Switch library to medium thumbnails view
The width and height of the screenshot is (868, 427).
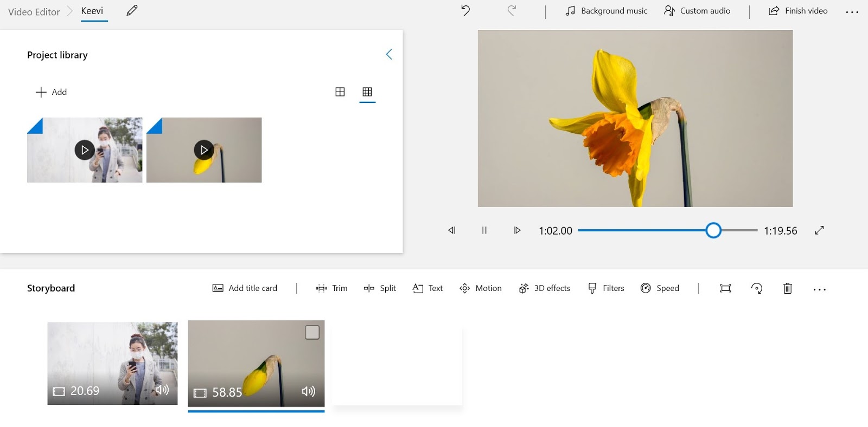[340, 92]
